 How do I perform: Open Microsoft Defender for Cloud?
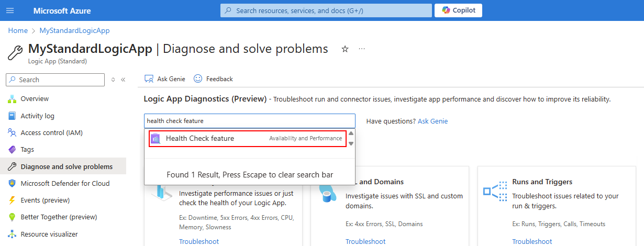click(65, 183)
